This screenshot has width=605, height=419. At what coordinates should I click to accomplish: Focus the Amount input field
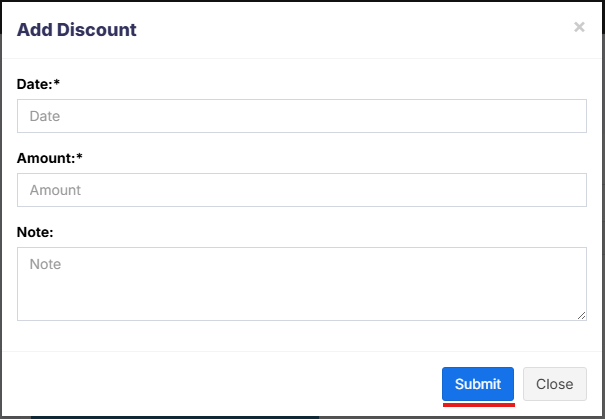301,190
